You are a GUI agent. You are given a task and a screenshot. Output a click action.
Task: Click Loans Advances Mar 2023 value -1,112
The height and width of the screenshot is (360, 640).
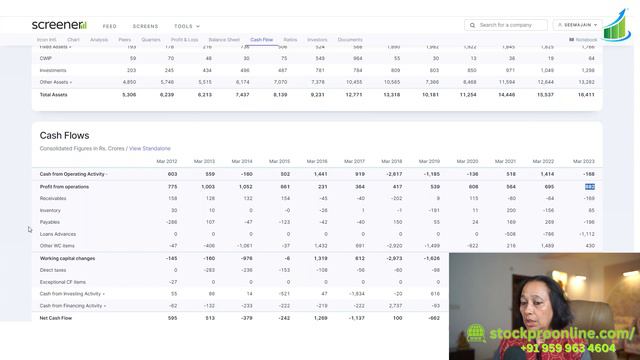[x=587, y=234]
